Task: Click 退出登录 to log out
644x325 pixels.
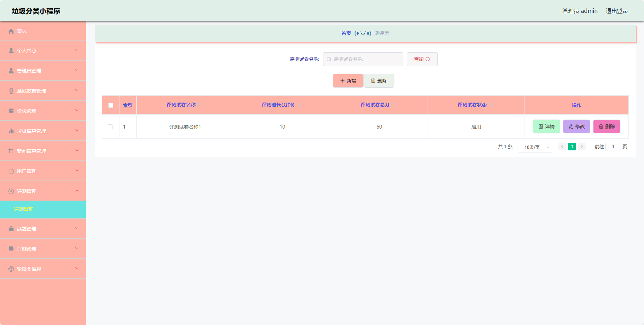Action: (617, 11)
